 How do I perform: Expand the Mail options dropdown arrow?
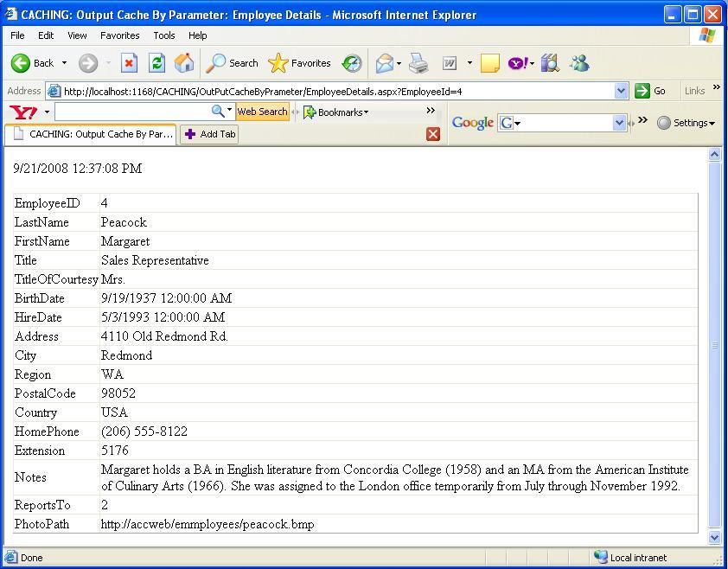[399, 64]
